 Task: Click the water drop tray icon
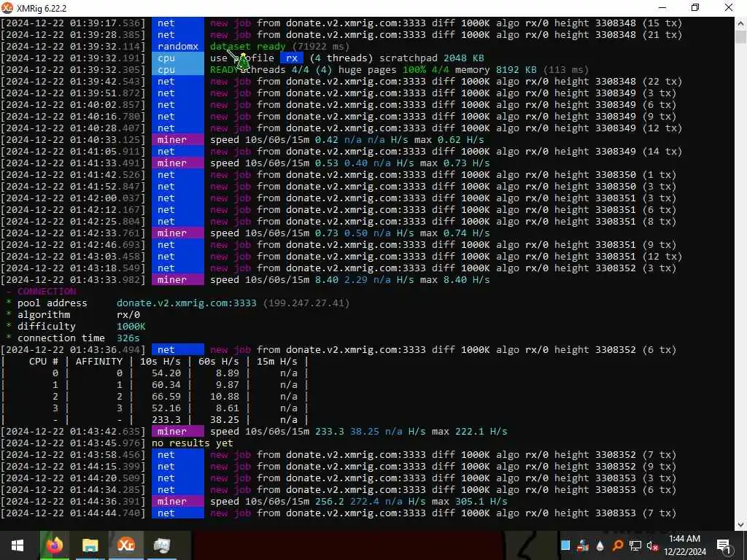[600, 545]
